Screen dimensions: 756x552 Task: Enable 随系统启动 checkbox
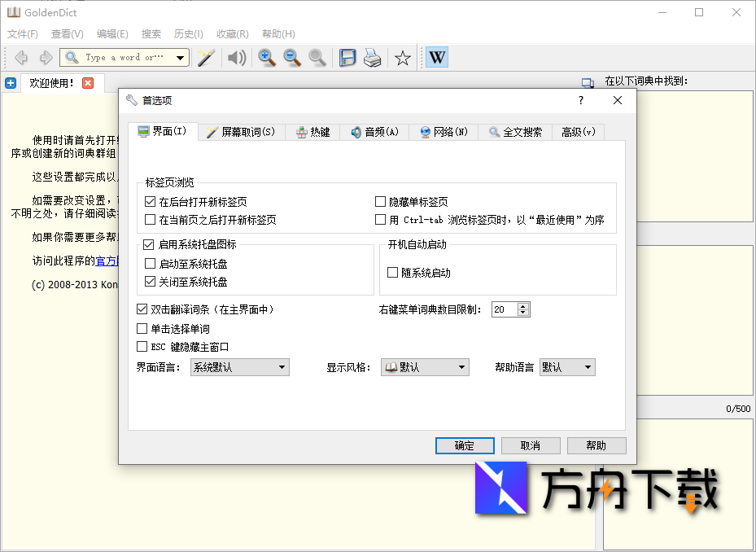tap(391, 272)
